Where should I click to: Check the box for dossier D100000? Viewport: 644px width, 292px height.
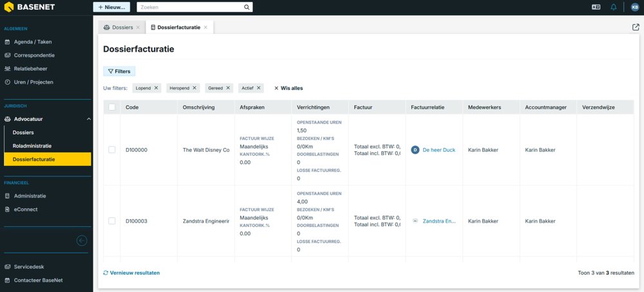(112, 150)
